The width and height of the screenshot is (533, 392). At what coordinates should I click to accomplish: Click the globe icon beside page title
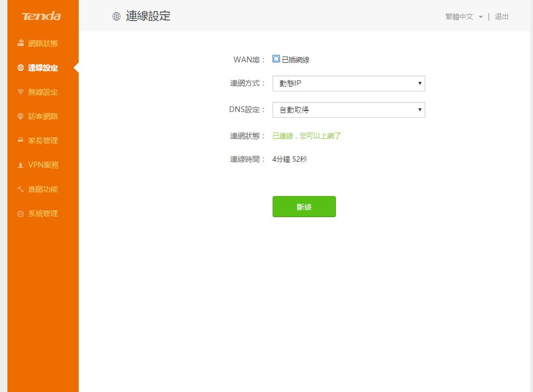coord(116,16)
